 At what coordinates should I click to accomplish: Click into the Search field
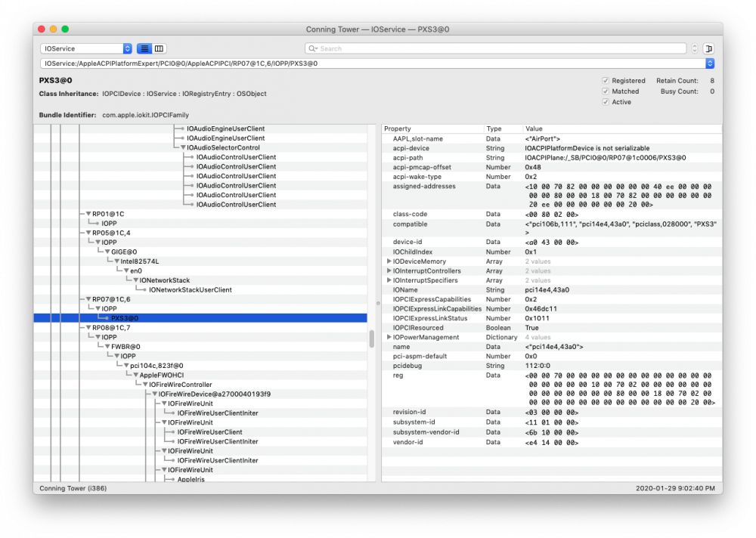coord(495,48)
